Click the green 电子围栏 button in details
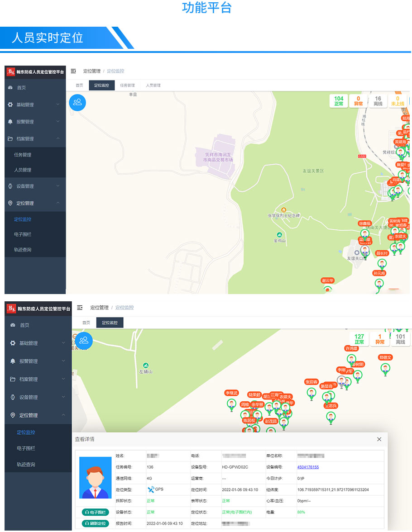The image size is (412, 532). [x=96, y=512]
